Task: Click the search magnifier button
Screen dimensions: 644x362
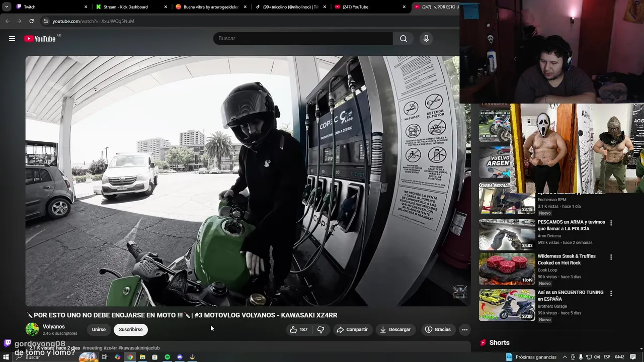Action: pyautogui.click(x=404, y=39)
